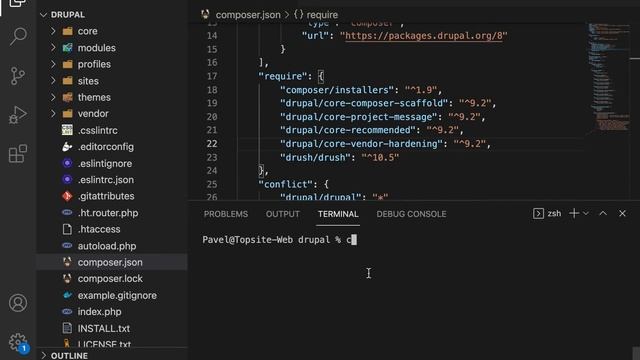Open the Extensions view
This screenshot has height=360, width=640.
[18, 153]
